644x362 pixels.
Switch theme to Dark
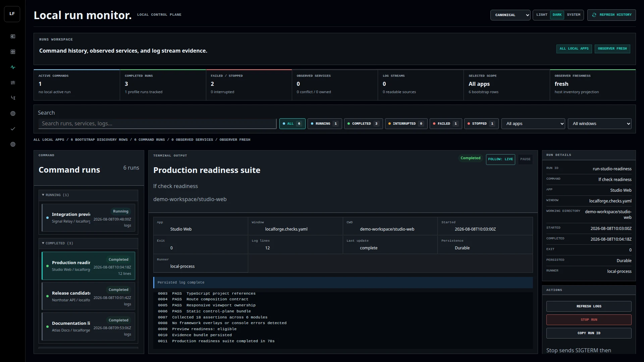pyautogui.click(x=557, y=15)
